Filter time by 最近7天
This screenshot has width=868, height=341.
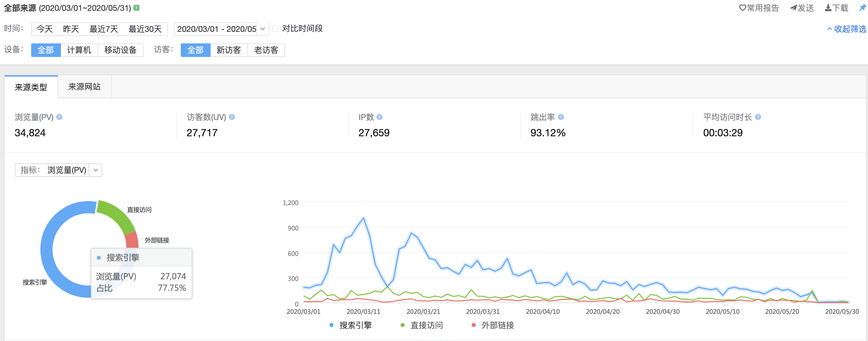tap(104, 29)
